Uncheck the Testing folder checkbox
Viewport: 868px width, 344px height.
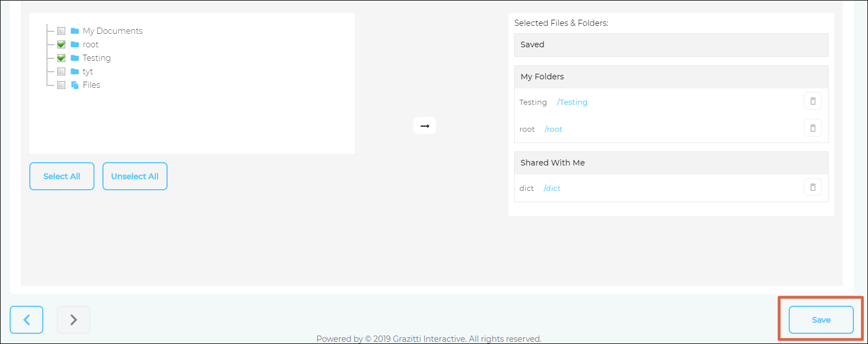pos(61,58)
